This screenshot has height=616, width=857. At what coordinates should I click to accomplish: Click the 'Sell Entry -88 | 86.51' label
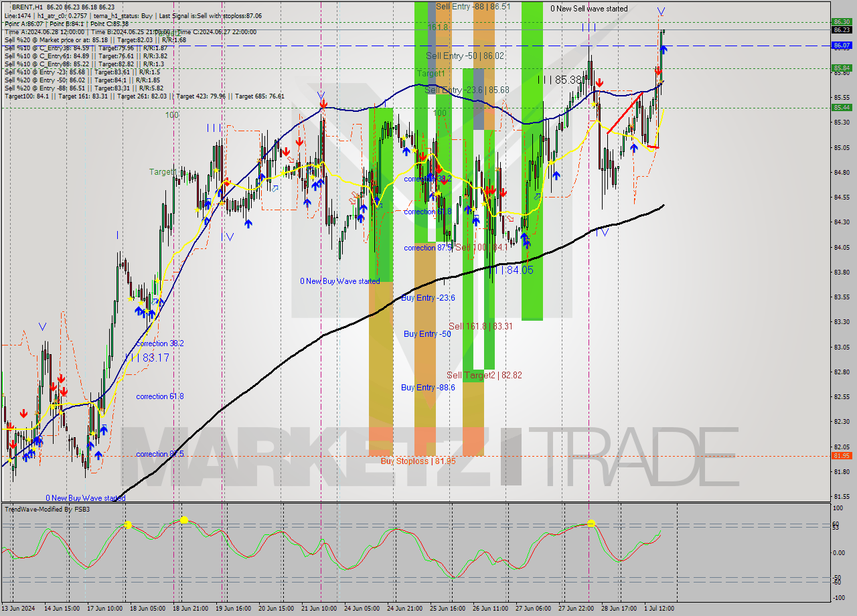pyautogui.click(x=473, y=6)
